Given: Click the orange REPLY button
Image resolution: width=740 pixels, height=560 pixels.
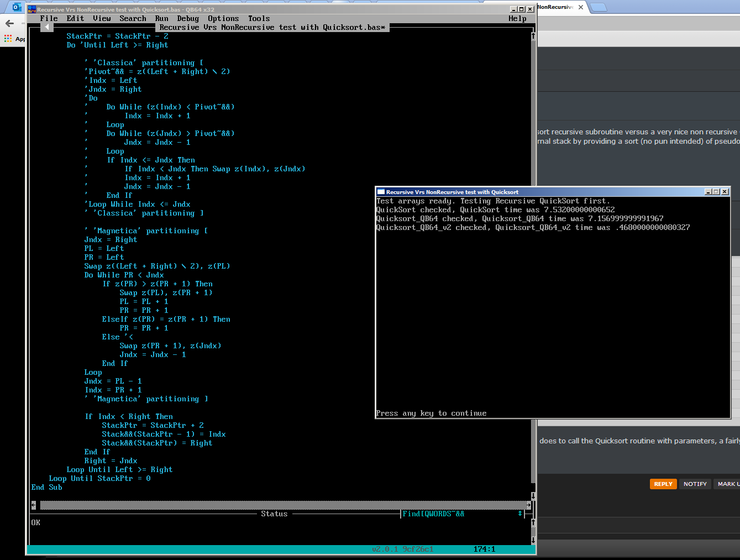Looking at the screenshot, I should tap(663, 484).
